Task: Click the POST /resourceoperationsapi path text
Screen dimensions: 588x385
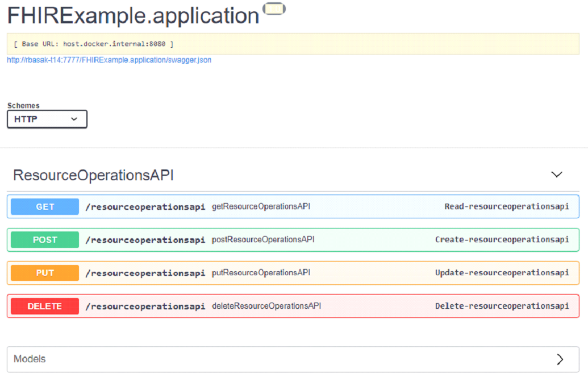Action: pyautogui.click(x=145, y=240)
